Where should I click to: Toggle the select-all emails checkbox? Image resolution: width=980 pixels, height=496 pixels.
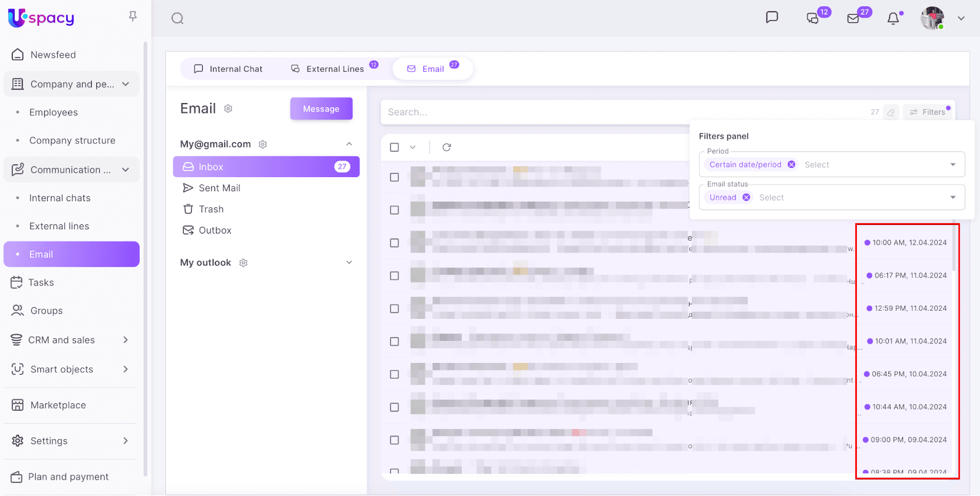[x=394, y=147]
